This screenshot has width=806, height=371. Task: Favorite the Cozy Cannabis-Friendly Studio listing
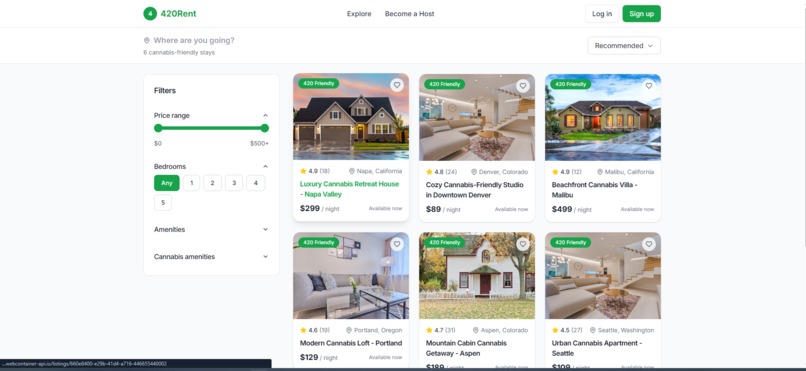click(x=523, y=86)
